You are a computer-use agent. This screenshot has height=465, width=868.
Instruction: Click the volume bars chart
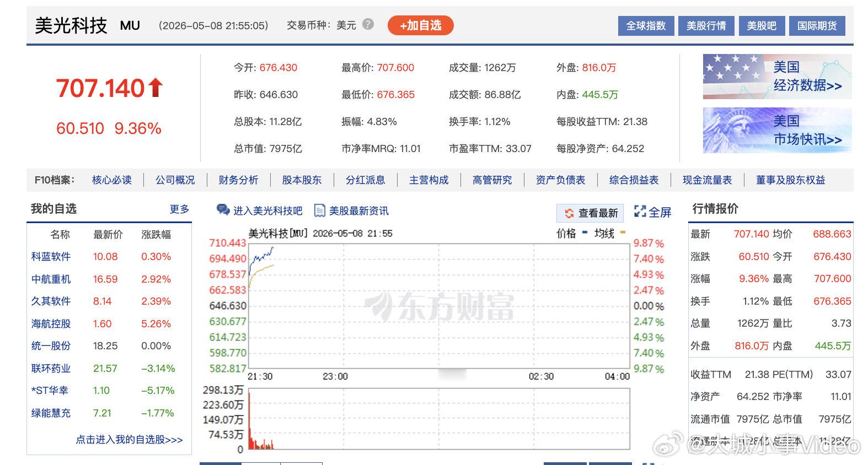(x=439, y=419)
